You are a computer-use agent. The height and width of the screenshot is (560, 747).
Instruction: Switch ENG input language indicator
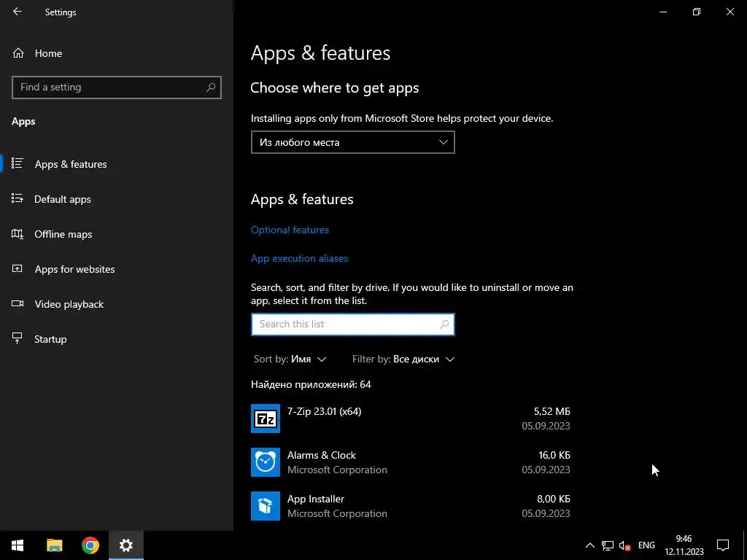click(x=646, y=545)
